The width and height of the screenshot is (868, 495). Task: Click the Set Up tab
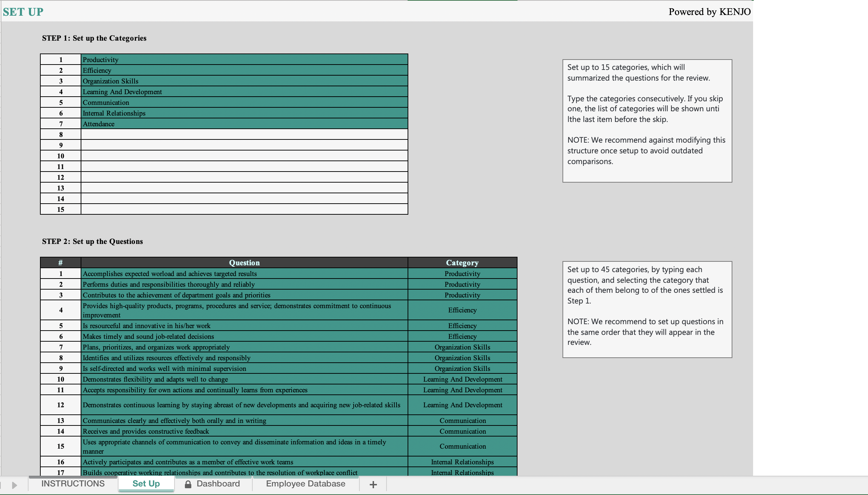pyautogui.click(x=146, y=483)
